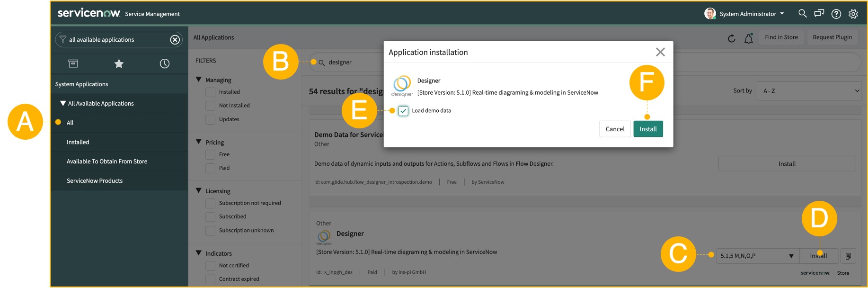Open the System Administrator user menu
Image resolution: width=868 pixels, height=288 pixels.
coord(752,14)
